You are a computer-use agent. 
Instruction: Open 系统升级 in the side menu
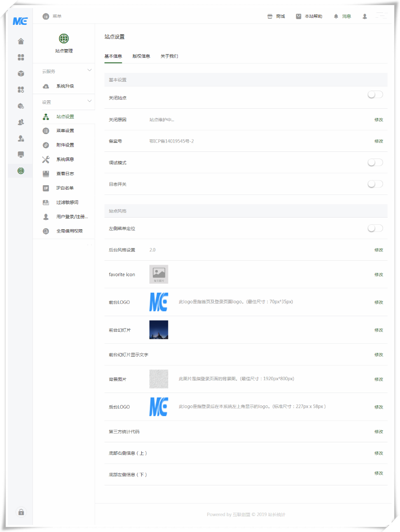point(65,86)
